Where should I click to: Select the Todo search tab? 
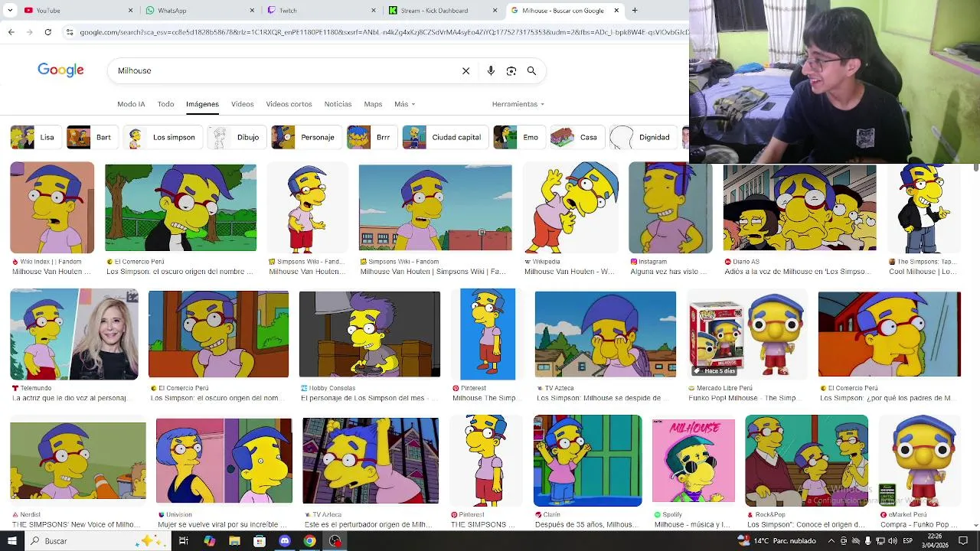165,104
